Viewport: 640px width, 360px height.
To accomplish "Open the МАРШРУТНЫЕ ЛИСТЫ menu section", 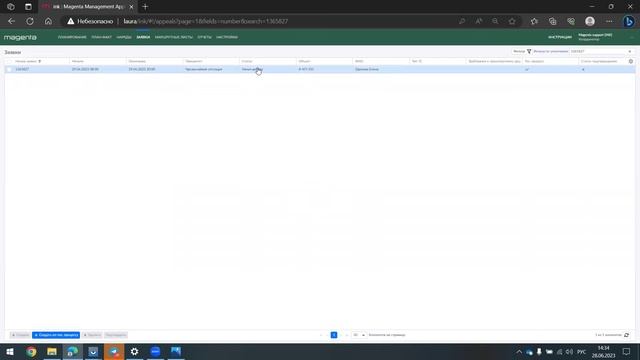I will tap(174, 37).
